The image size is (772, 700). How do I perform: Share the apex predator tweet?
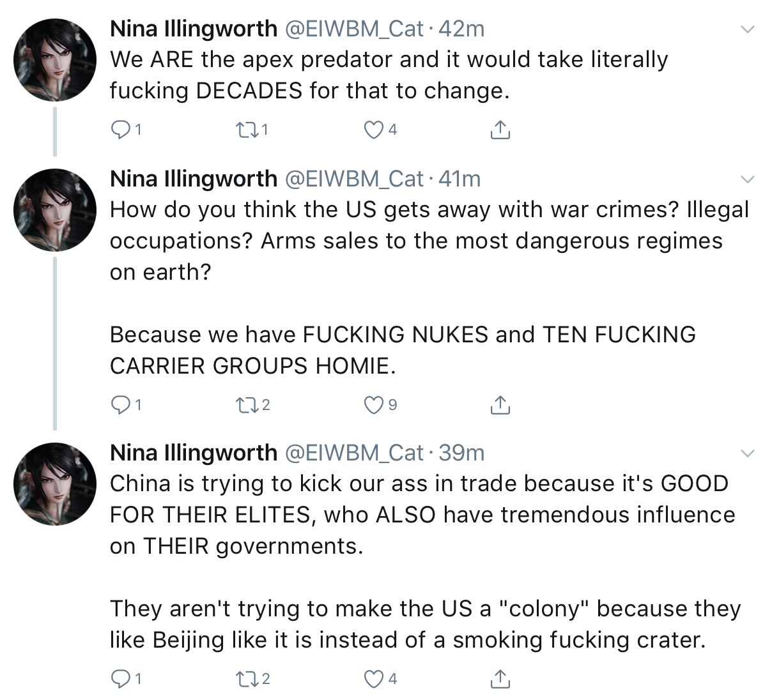pos(500,130)
